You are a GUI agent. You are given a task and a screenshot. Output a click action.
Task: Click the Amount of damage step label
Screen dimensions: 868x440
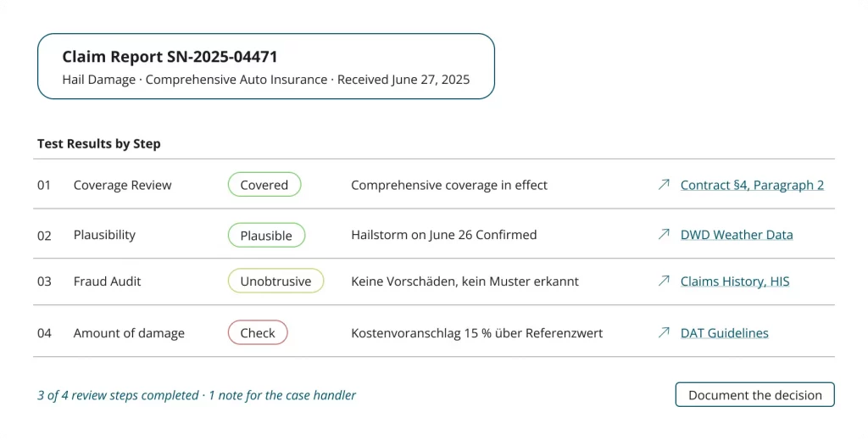(129, 333)
